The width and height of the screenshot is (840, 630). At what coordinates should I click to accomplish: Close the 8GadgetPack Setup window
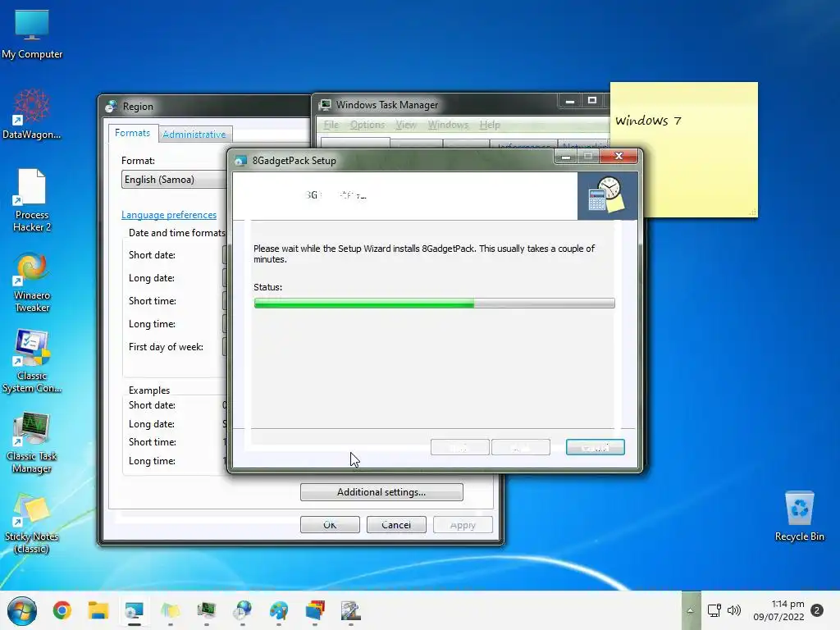pos(619,156)
